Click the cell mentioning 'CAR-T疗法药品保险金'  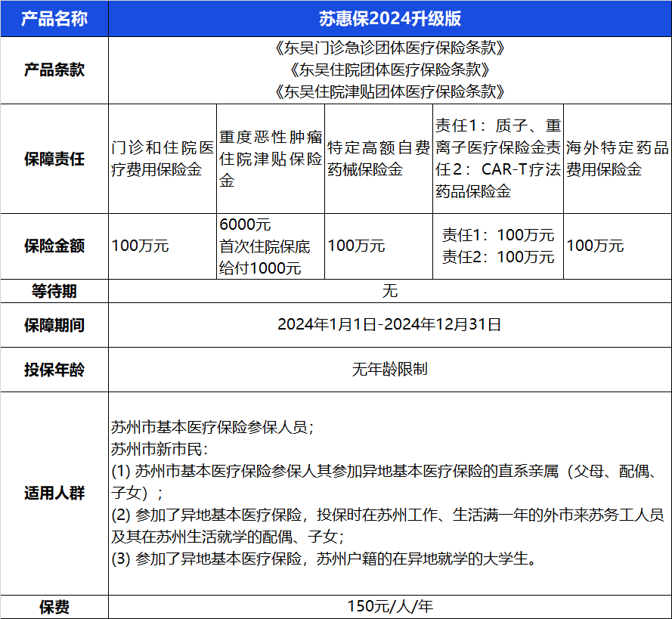pyautogui.click(x=498, y=159)
